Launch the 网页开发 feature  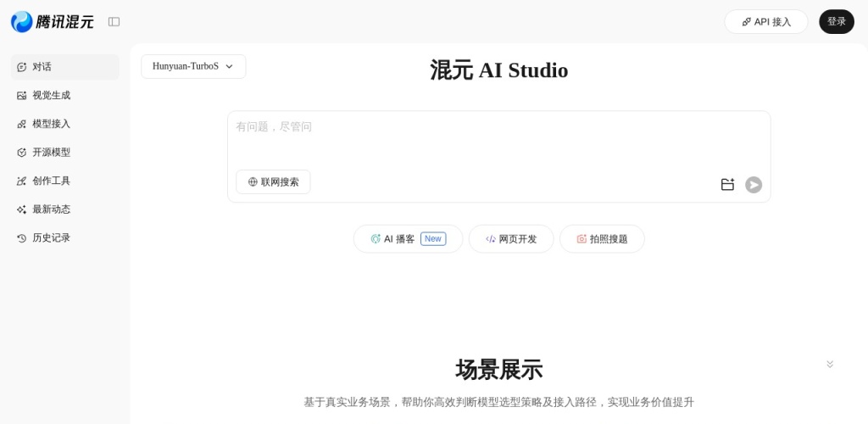(511, 238)
